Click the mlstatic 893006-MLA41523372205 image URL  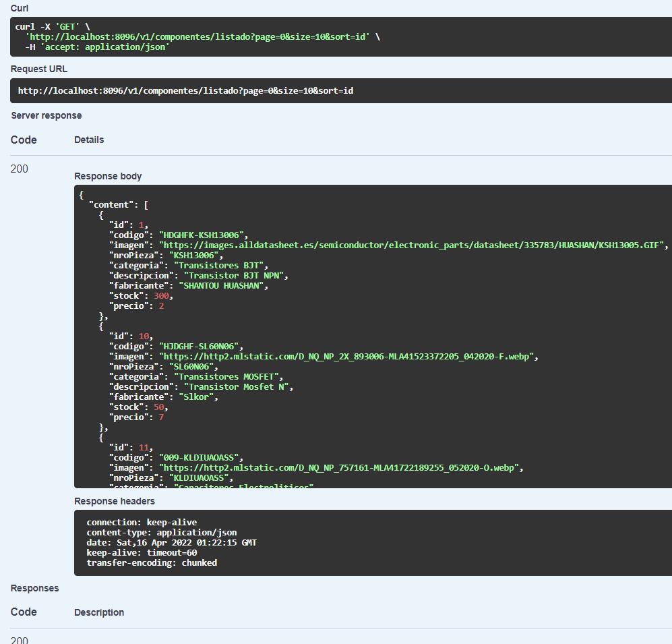[x=346, y=357]
